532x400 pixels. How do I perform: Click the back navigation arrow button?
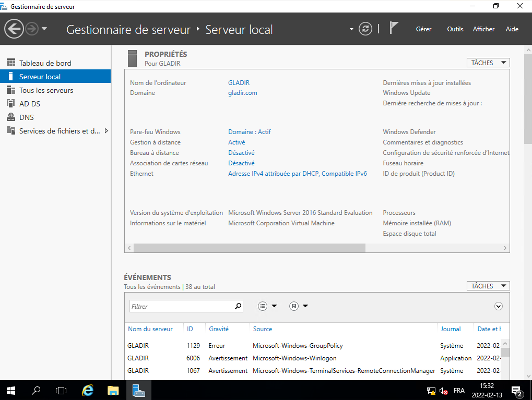point(14,29)
